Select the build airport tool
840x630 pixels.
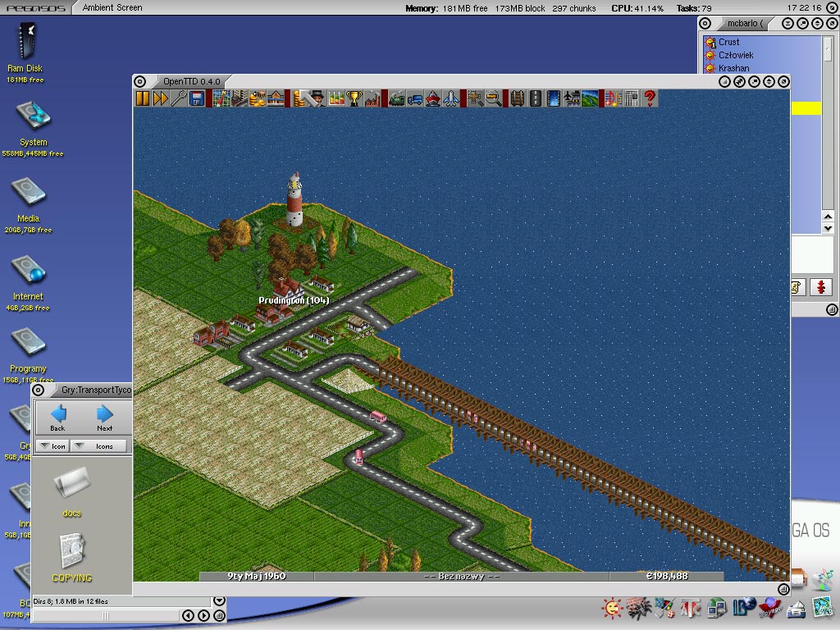[572, 98]
